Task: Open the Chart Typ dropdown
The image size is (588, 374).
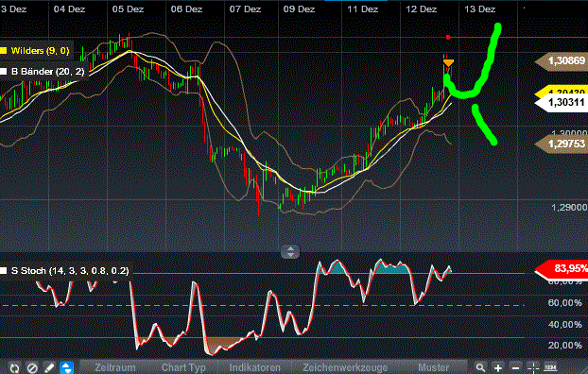Action: (183, 367)
